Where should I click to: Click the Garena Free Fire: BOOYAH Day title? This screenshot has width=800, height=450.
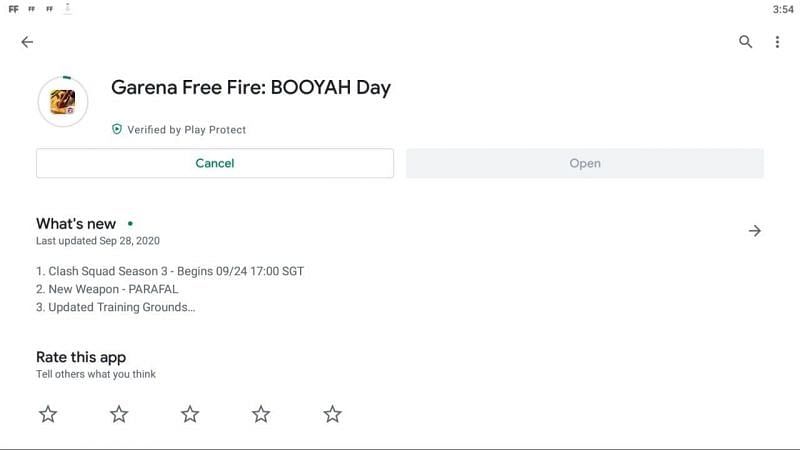tap(251, 87)
